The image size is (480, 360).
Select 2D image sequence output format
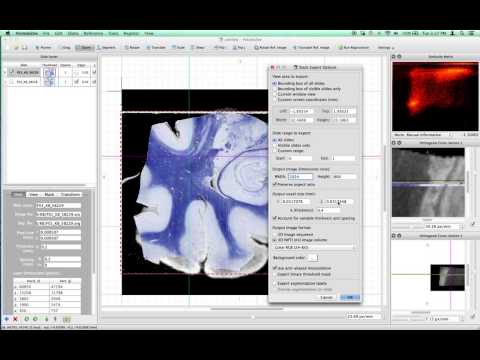click(x=275, y=234)
